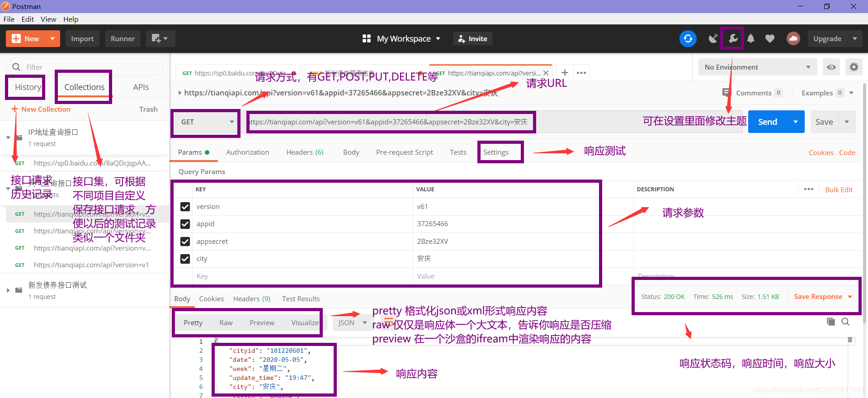The width and height of the screenshot is (868, 398).
Task: Open the tab options ellipsis menu
Action: [581, 72]
